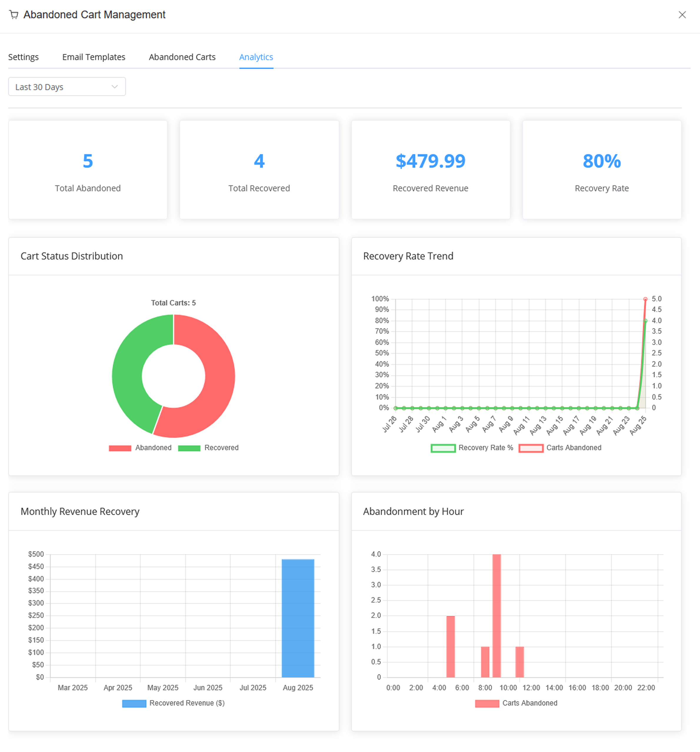Viewport: 700px width, 752px height.
Task: Close the Abandoned Cart Management dialog
Action: pos(682,15)
